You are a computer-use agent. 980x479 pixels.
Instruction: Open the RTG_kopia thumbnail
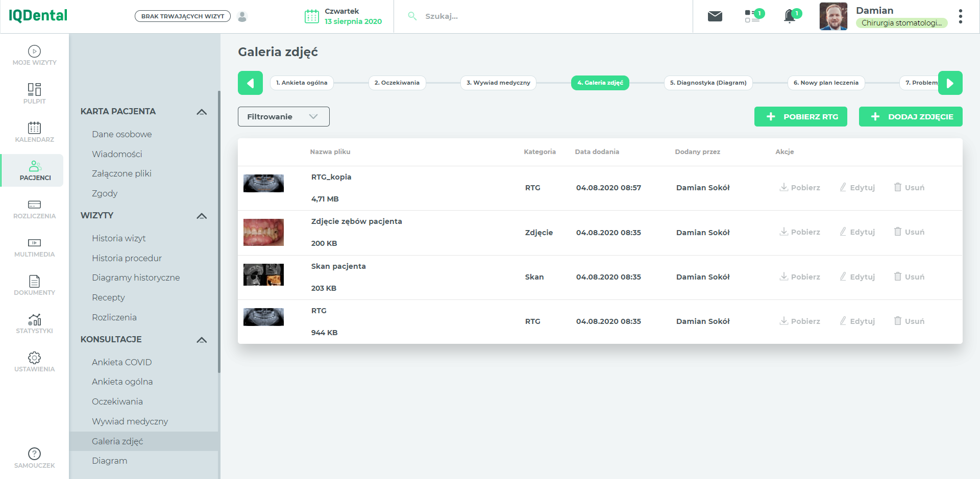[263, 183]
